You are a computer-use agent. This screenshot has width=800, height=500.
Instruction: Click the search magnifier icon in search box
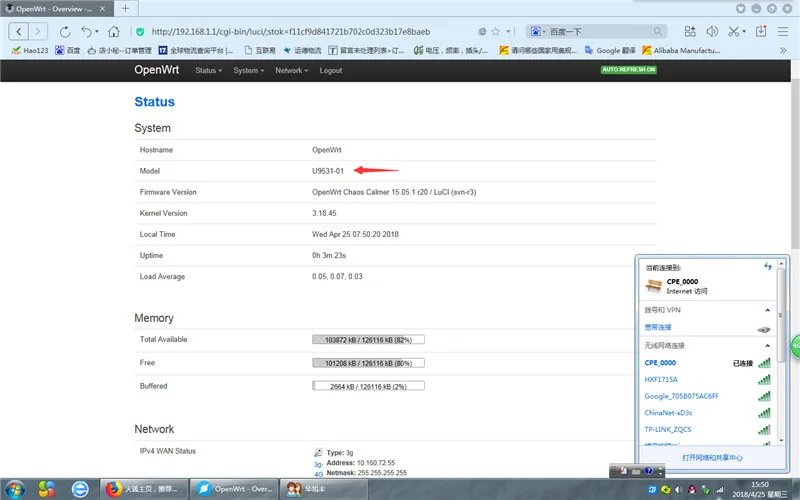[658, 32]
